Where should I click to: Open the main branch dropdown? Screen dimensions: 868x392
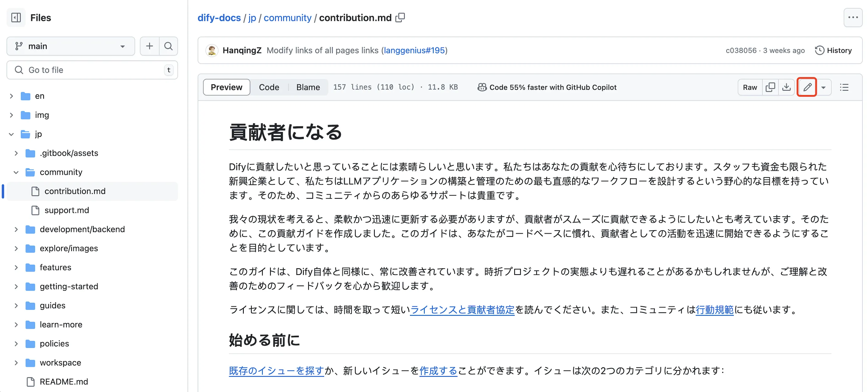tap(70, 46)
